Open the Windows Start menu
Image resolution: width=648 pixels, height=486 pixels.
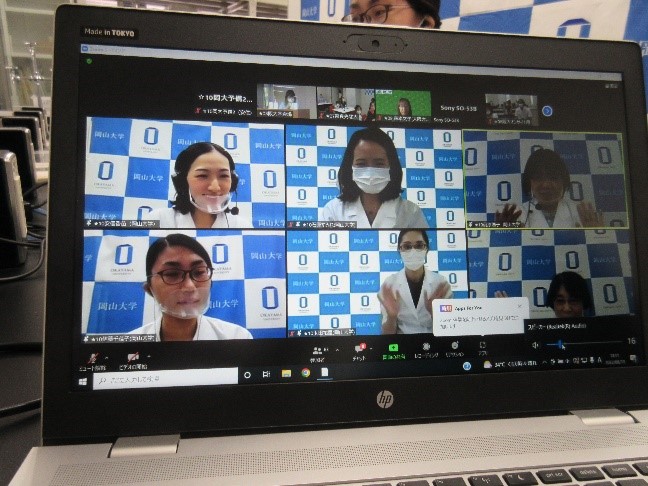pyautogui.click(x=83, y=381)
